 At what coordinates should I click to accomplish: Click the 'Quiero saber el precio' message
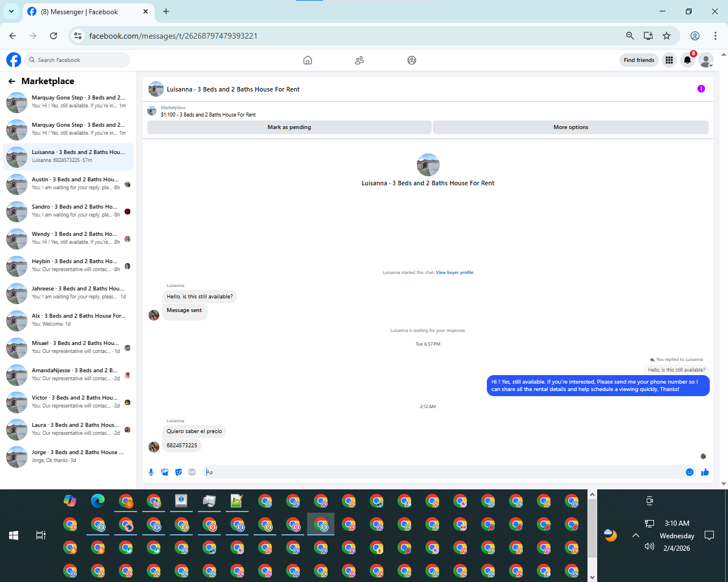pos(195,431)
